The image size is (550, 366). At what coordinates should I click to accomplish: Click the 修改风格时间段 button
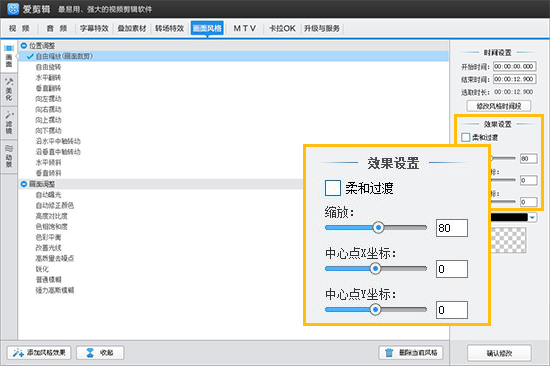pos(498,106)
